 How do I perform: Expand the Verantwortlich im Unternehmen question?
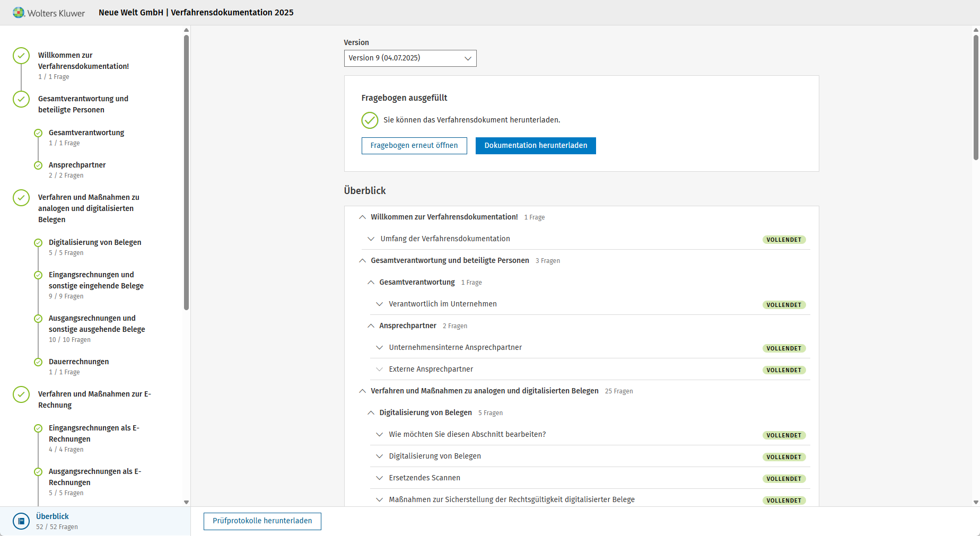(379, 304)
